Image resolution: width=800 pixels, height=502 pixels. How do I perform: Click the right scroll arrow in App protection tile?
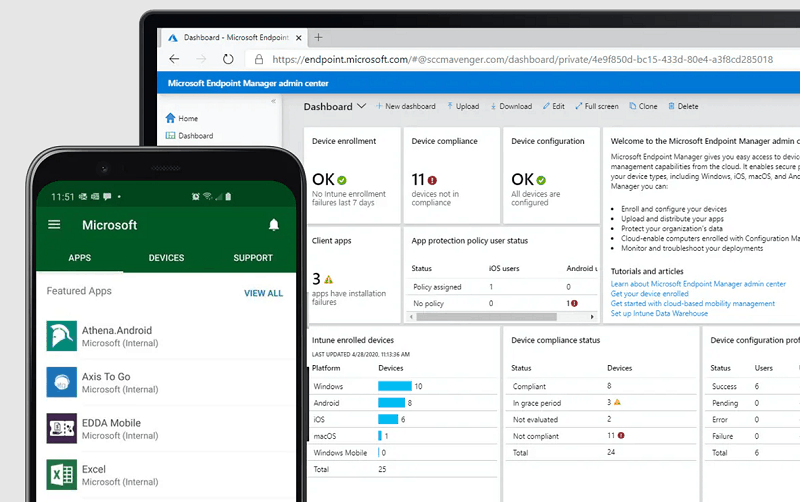coord(592,317)
